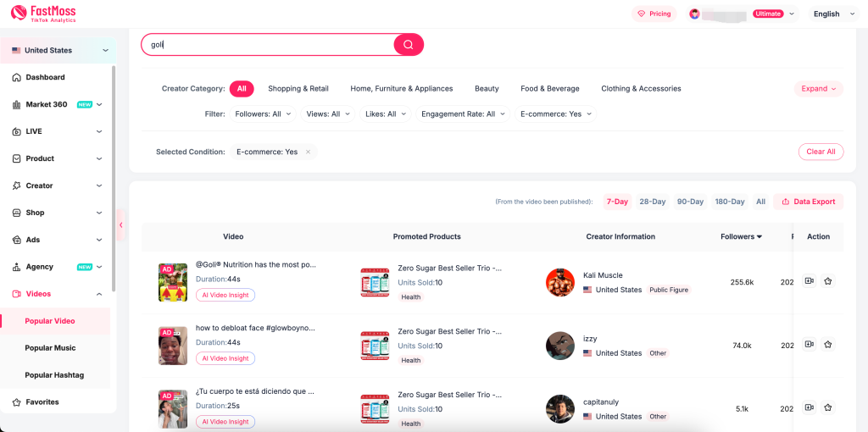Favorite the Kali Muscle video with star icon
This screenshot has width=868, height=432.
pyautogui.click(x=827, y=281)
